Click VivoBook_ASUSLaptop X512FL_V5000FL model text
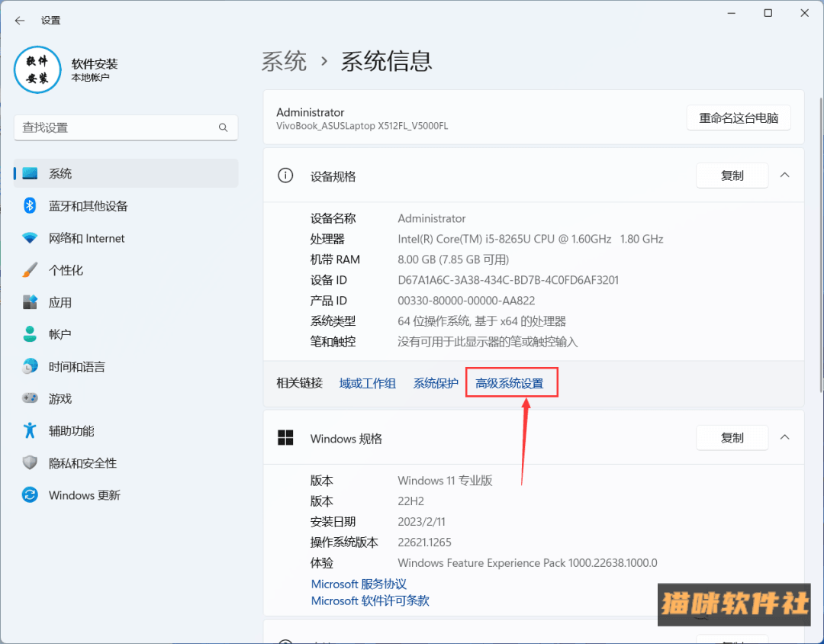 pyautogui.click(x=362, y=126)
